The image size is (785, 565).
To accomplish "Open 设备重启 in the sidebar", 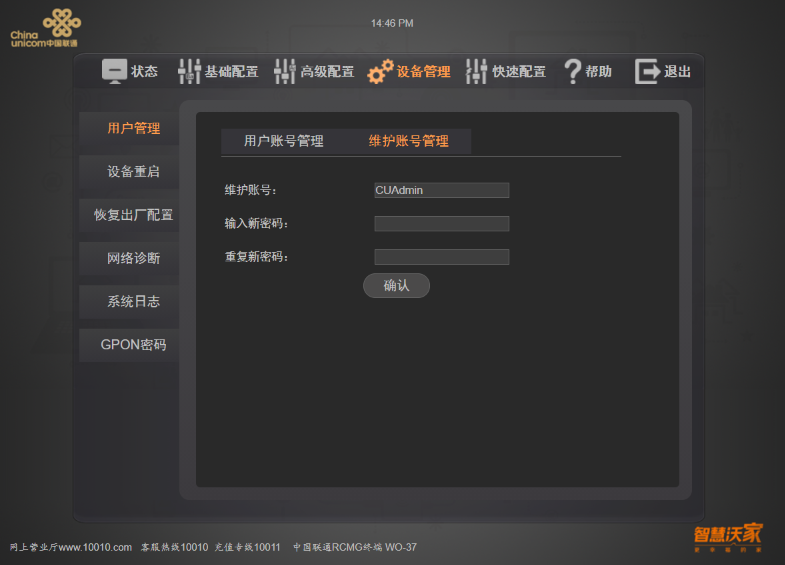I will (129, 172).
